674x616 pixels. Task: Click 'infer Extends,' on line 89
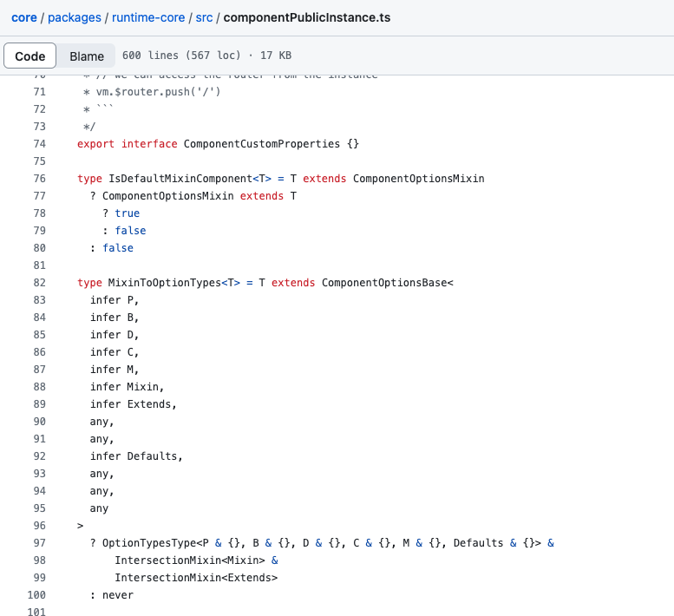[x=134, y=404]
